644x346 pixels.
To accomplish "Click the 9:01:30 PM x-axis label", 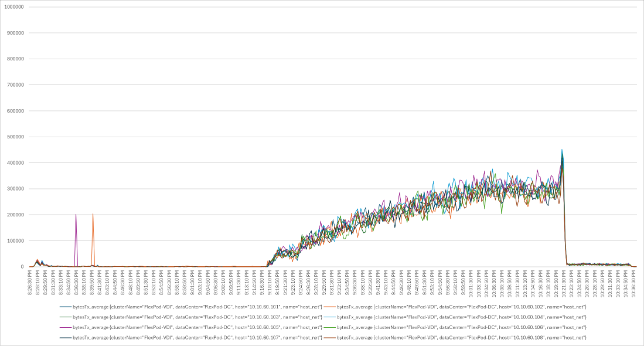I will click(x=192, y=282).
